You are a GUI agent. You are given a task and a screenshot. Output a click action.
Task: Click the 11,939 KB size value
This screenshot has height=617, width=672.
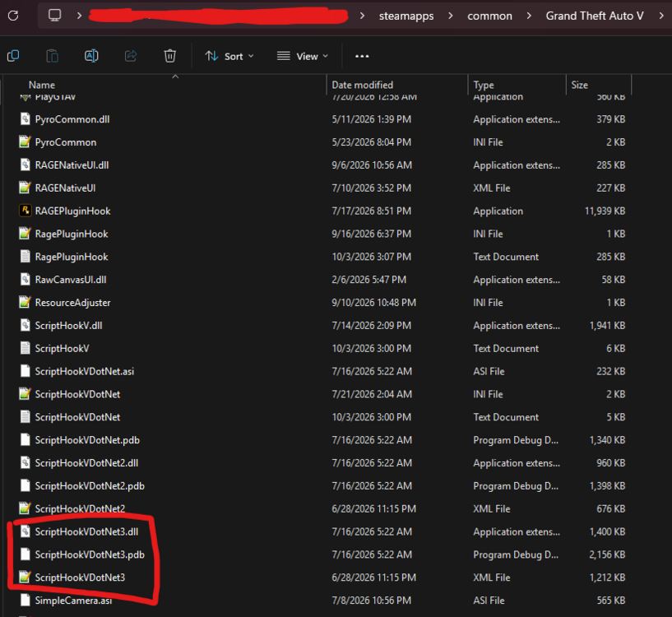click(605, 211)
